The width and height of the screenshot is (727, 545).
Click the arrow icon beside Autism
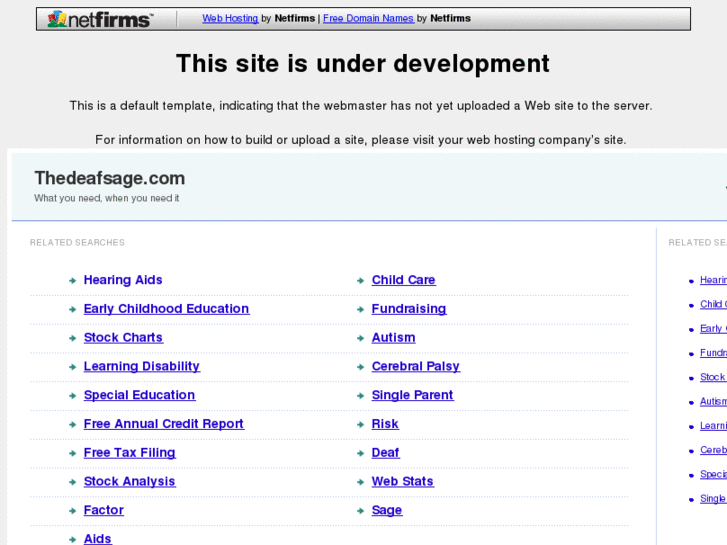pyautogui.click(x=360, y=338)
